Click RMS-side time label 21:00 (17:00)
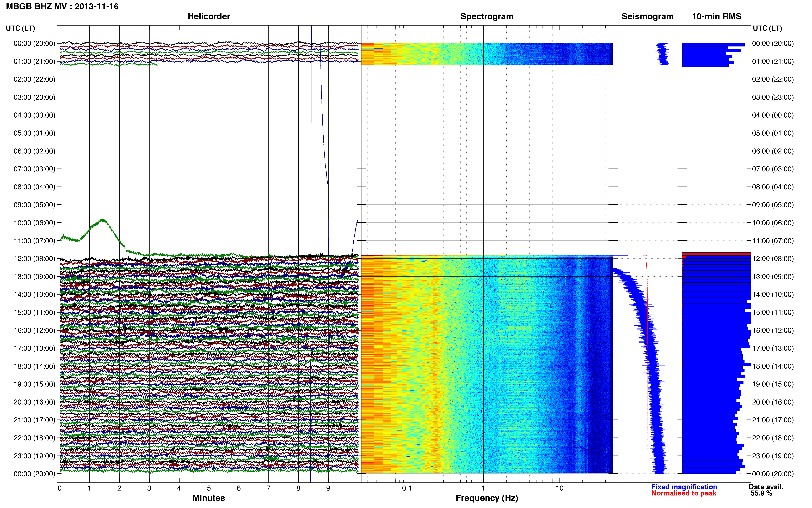The image size is (812, 508). (x=773, y=420)
